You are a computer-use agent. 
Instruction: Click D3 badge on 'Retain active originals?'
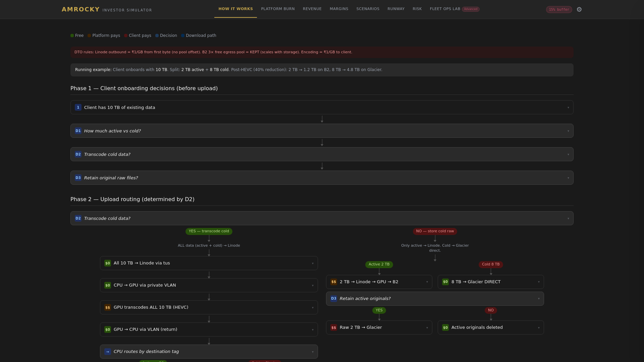(x=334, y=299)
